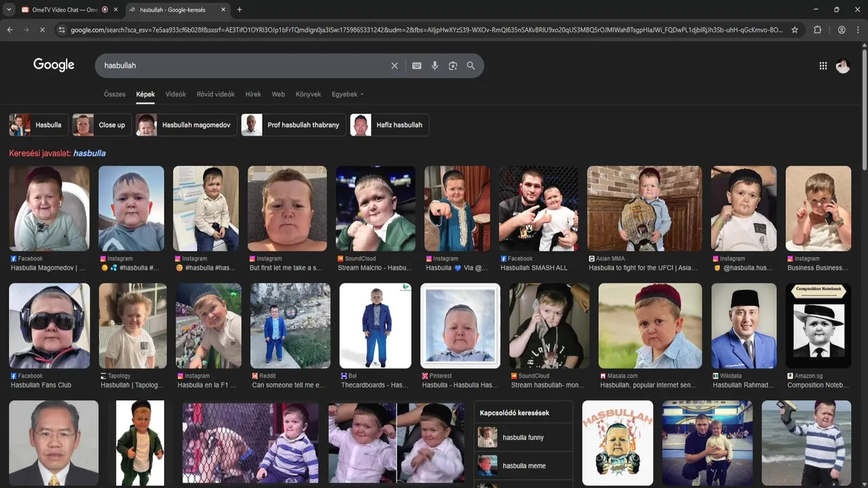Image resolution: width=868 pixels, height=488 pixels.
Task: Select the Hasbulla suggestion chip
Action: pos(39,125)
